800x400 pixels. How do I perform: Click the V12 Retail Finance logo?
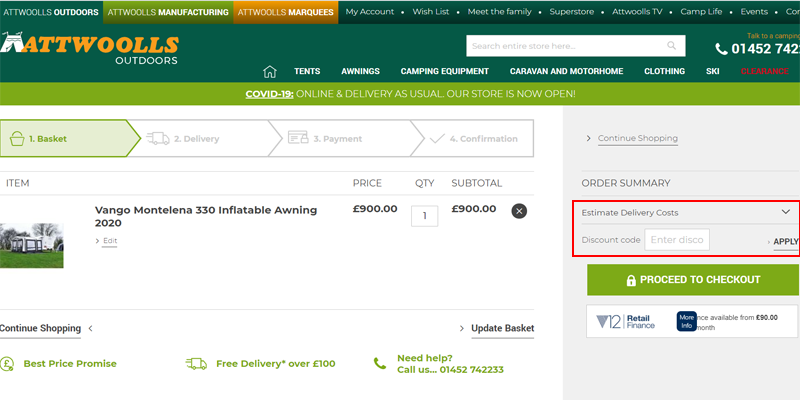coord(626,321)
